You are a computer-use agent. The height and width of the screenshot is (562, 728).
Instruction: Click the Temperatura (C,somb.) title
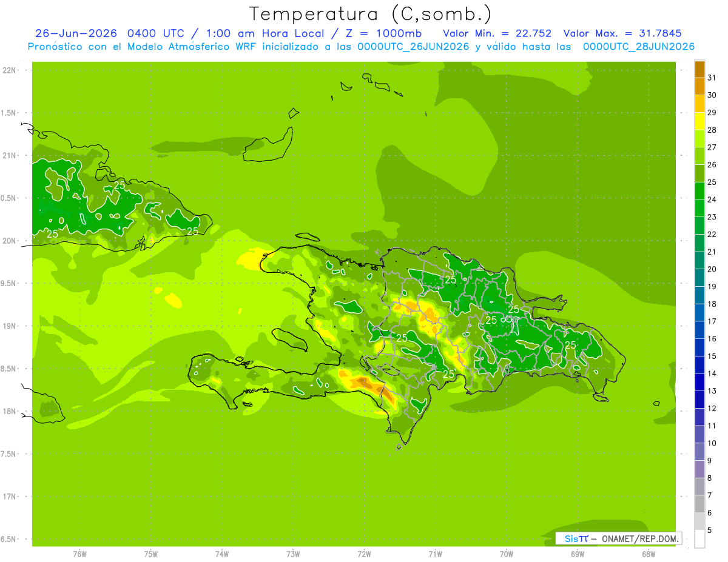[x=371, y=13]
